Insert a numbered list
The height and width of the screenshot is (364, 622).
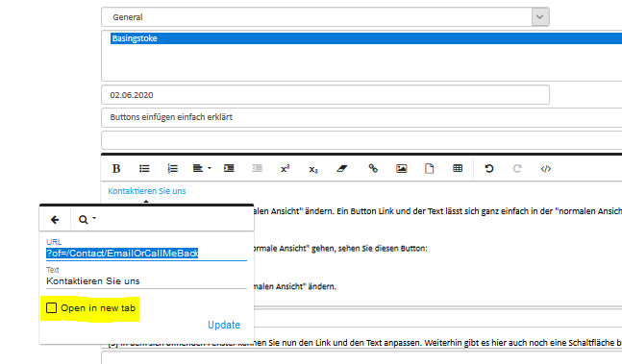(x=172, y=169)
